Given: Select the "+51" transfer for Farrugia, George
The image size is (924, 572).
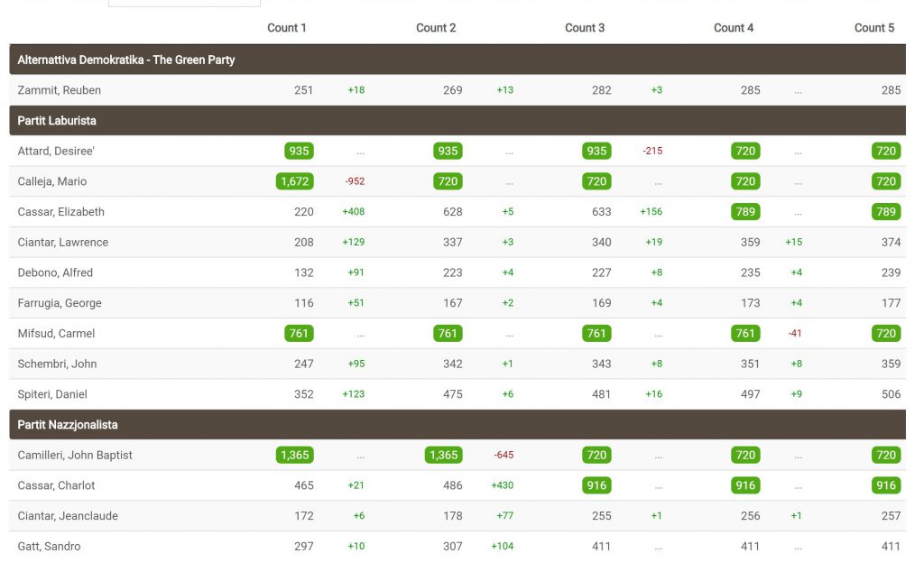Looking at the screenshot, I should click(x=356, y=303).
